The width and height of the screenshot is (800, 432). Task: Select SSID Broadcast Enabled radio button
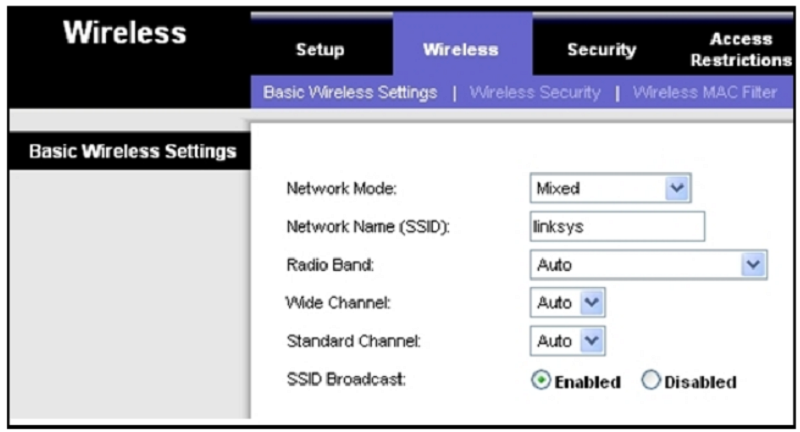(x=541, y=380)
